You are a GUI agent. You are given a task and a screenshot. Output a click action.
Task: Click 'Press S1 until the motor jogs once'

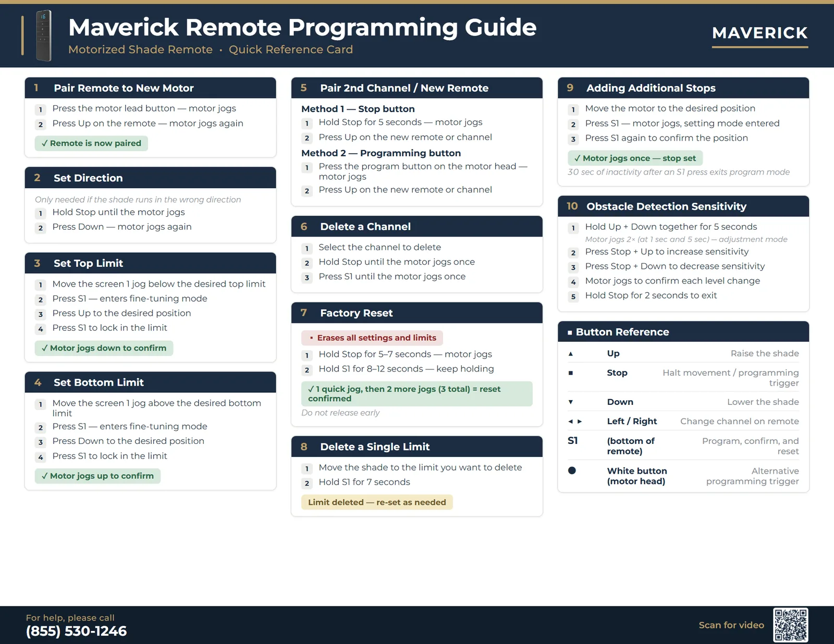click(392, 277)
